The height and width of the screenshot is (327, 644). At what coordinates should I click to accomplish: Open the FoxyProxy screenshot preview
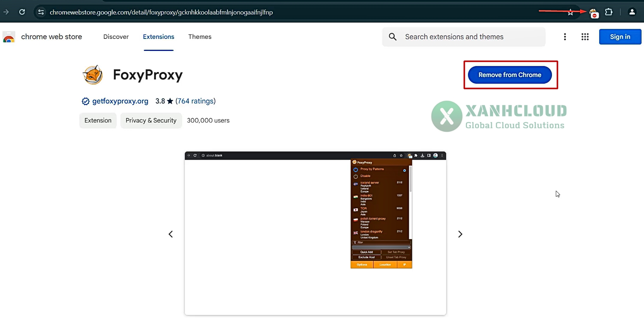tap(315, 233)
